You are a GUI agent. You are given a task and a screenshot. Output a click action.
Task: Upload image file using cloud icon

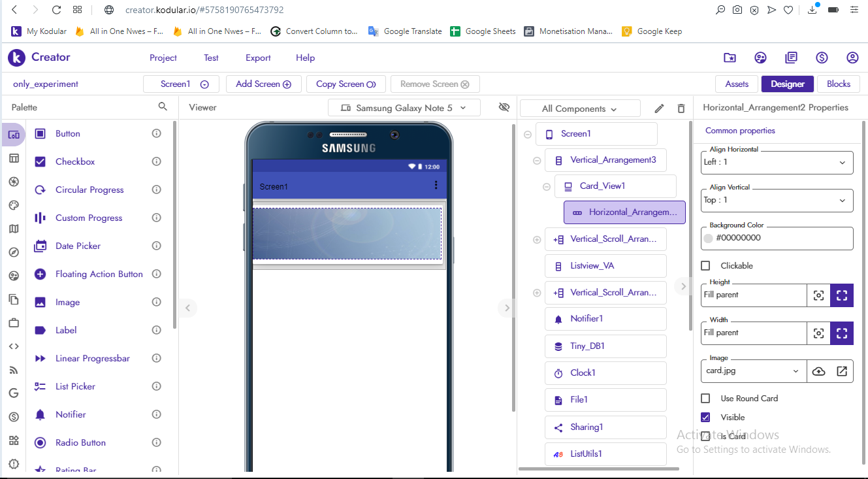[818, 371]
